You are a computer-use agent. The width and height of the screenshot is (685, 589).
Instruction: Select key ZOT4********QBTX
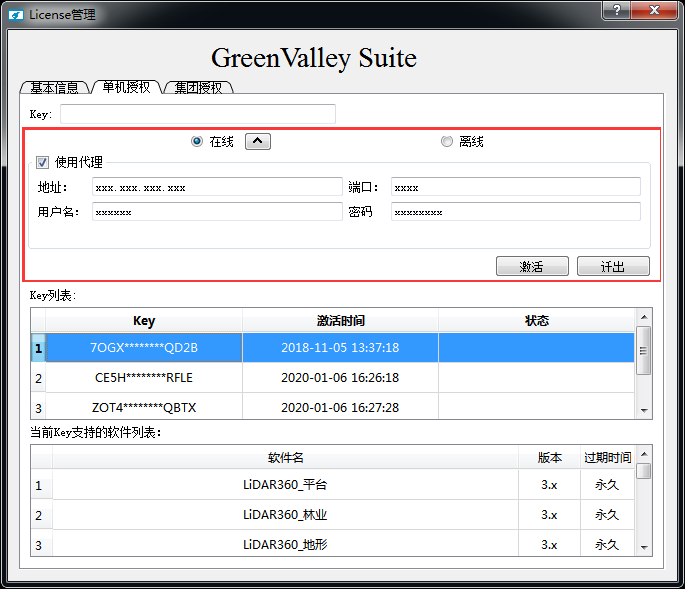[144, 407]
